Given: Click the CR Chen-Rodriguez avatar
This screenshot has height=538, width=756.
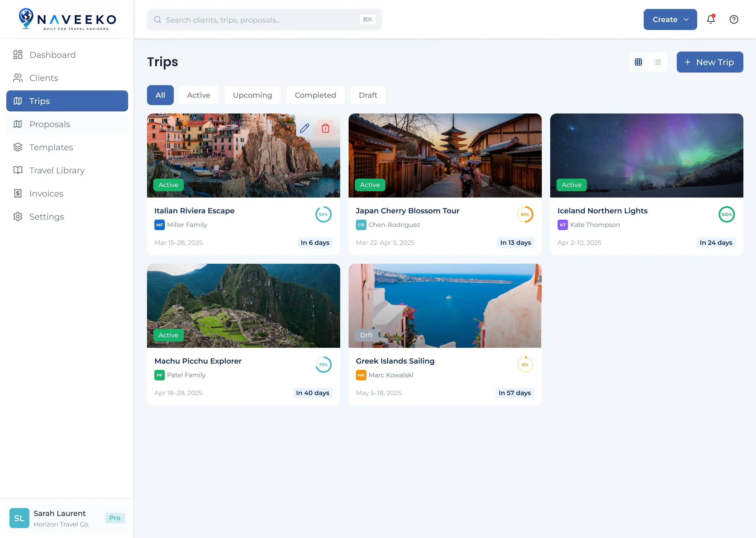Looking at the screenshot, I should (x=361, y=225).
